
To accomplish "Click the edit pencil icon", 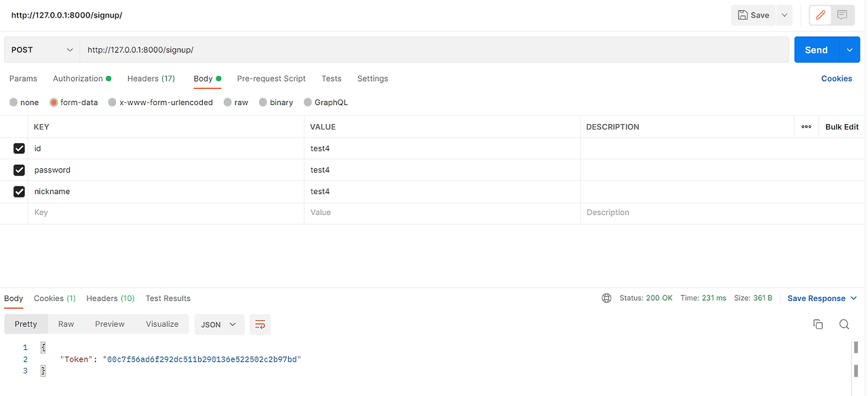I will [821, 15].
